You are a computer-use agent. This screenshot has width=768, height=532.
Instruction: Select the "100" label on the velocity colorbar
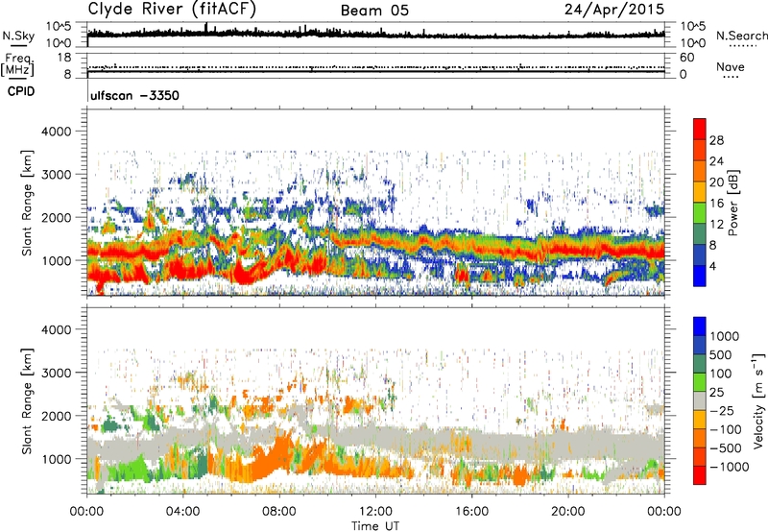(721, 374)
